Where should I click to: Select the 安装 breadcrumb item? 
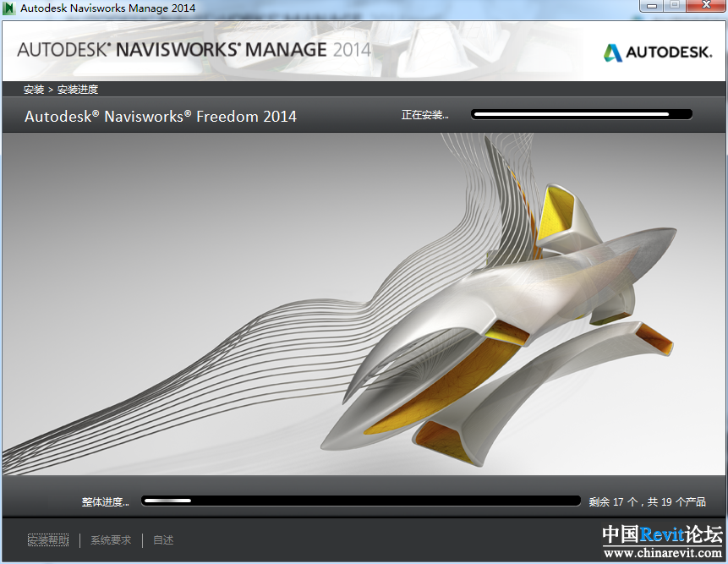click(34, 90)
